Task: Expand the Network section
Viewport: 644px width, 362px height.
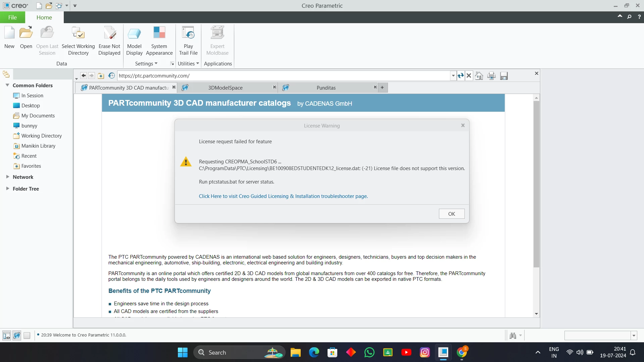Action: [7, 177]
